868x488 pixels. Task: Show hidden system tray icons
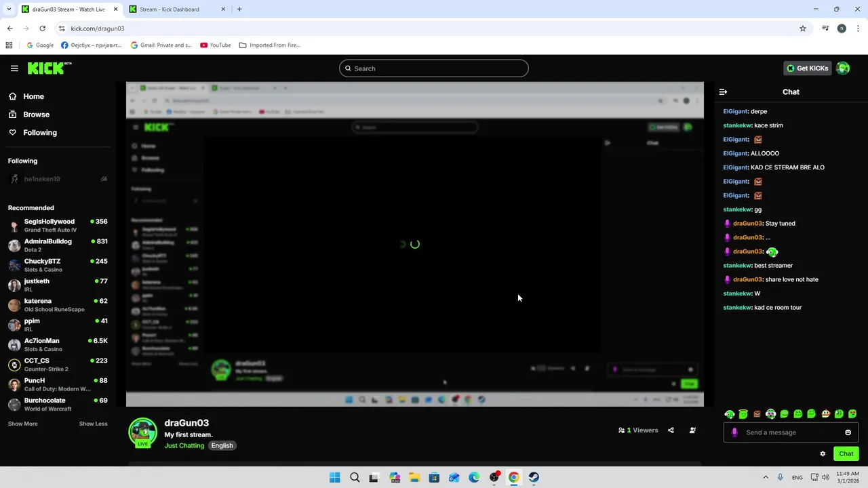coord(766,478)
